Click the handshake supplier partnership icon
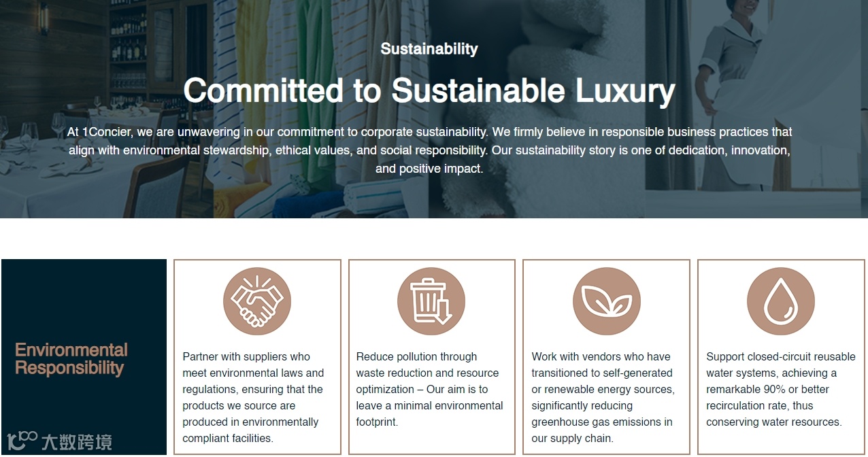Viewport: 868px width, 457px height. coord(256,301)
